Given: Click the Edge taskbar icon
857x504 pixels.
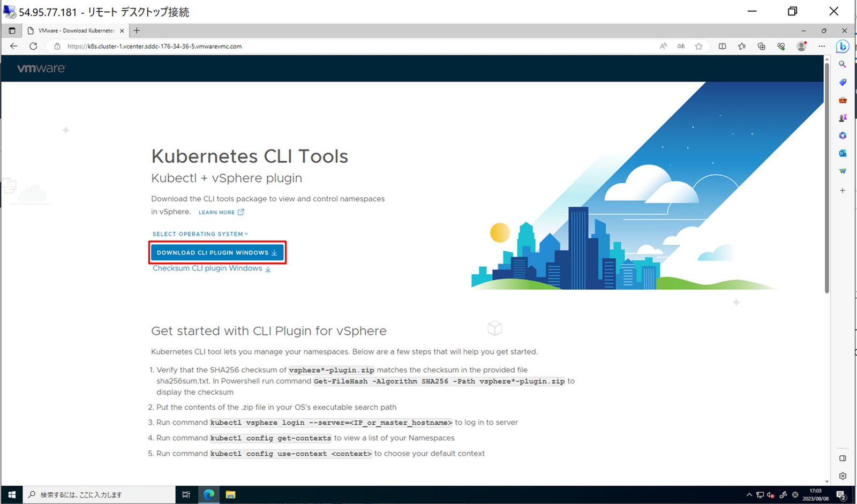Looking at the screenshot, I should 208,494.
